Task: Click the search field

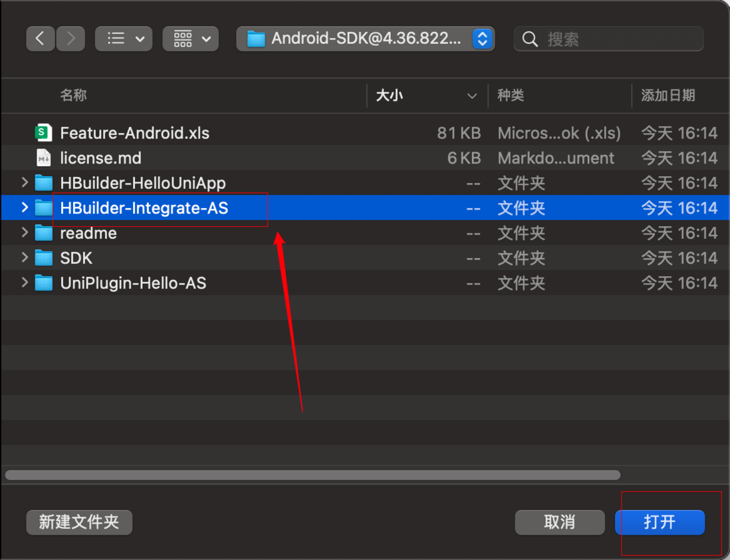Action: pos(608,39)
